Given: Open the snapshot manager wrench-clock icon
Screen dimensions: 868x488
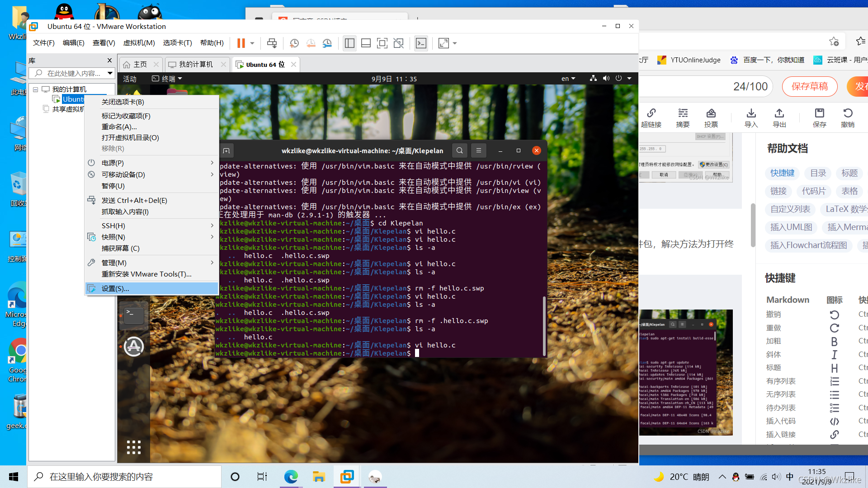Looking at the screenshot, I should point(327,43).
